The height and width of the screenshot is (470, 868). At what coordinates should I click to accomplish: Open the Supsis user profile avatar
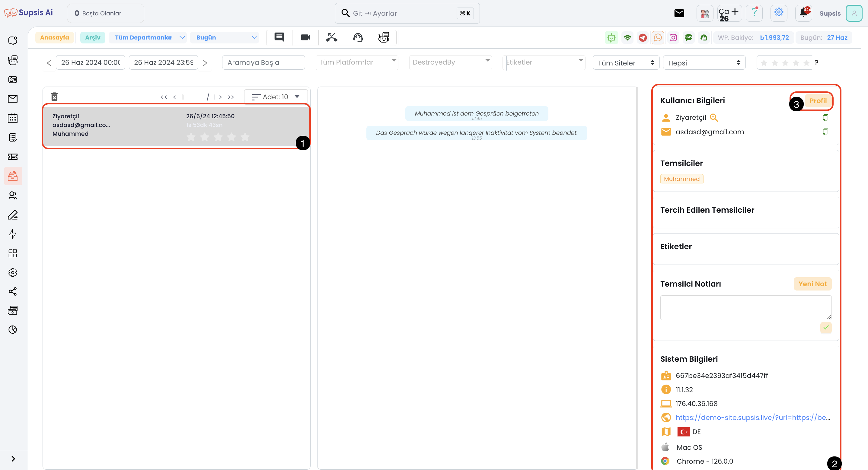pyautogui.click(x=854, y=13)
